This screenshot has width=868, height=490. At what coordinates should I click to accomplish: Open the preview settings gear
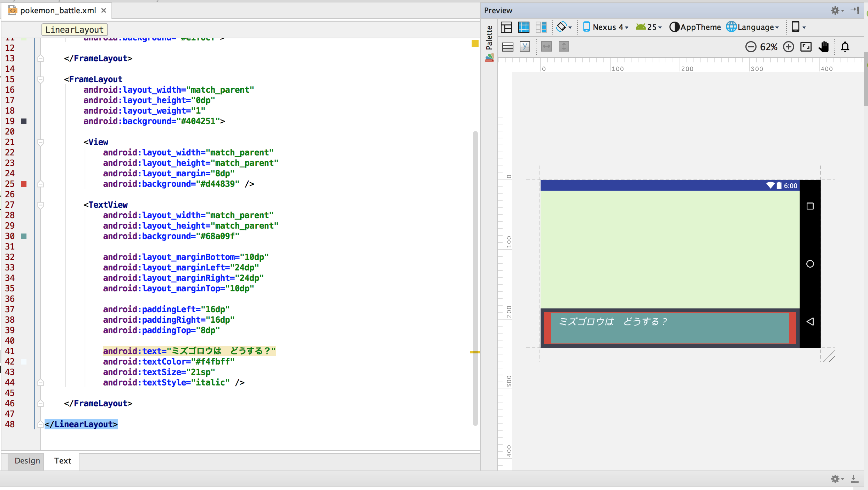click(x=836, y=10)
